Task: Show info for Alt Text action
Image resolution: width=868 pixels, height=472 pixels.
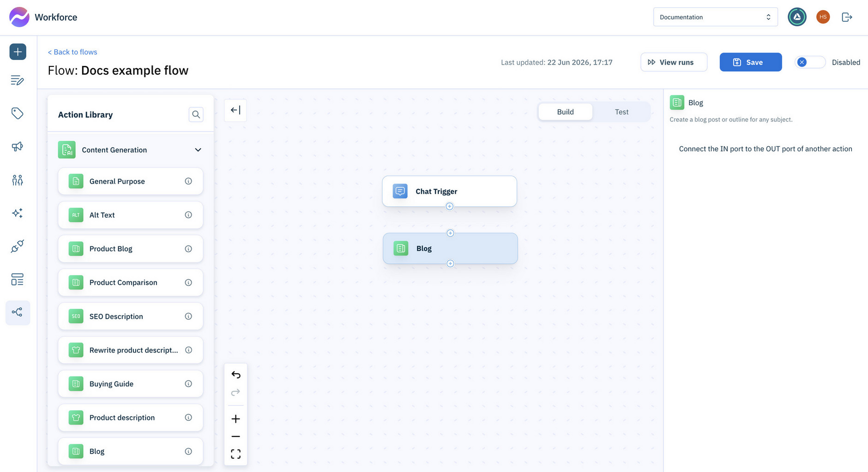Action: pyautogui.click(x=188, y=215)
